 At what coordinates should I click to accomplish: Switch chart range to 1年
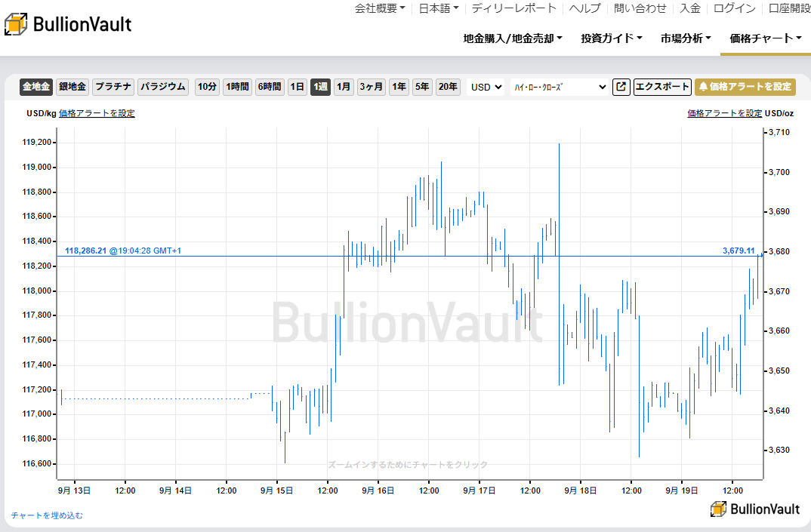click(399, 87)
